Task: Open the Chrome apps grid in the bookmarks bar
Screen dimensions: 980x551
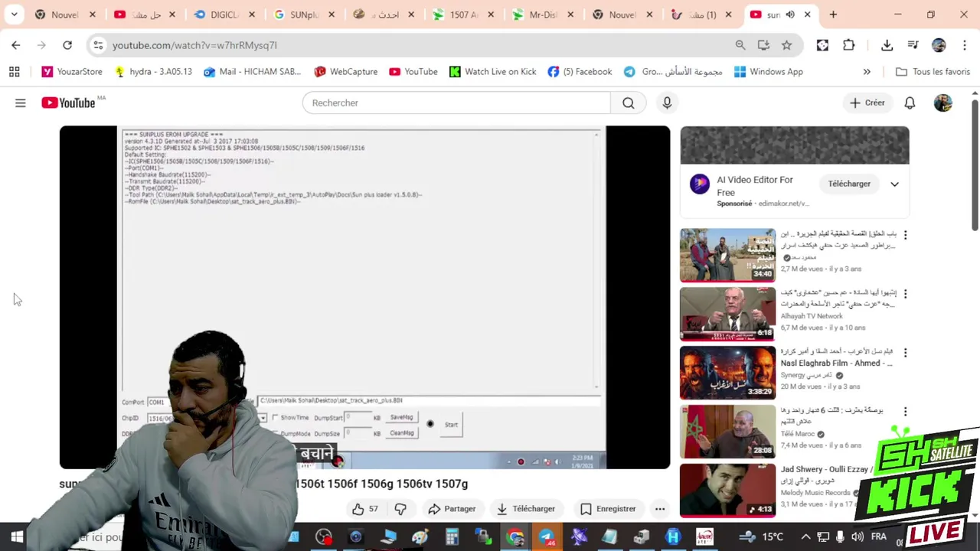Action: [x=15, y=72]
